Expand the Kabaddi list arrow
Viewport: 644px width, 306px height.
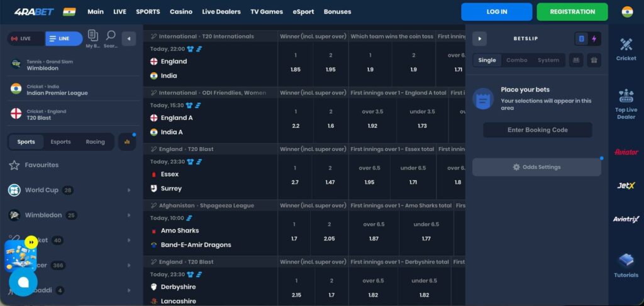[129, 290]
